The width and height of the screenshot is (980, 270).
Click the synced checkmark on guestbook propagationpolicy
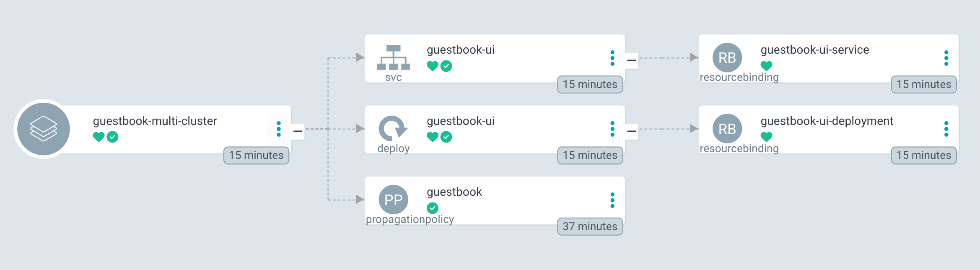pos(433,208)
